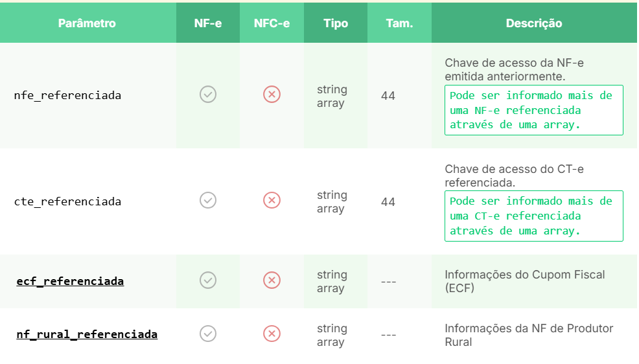639x364 pixels.
Task: Click the NF-e checkmark icon for ecf_referenciada
Action: pos(208,280)
